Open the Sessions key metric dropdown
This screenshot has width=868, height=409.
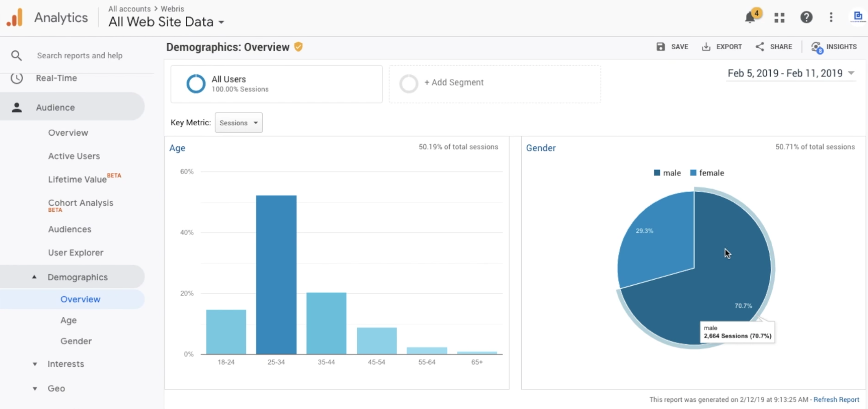click(239, 123)
